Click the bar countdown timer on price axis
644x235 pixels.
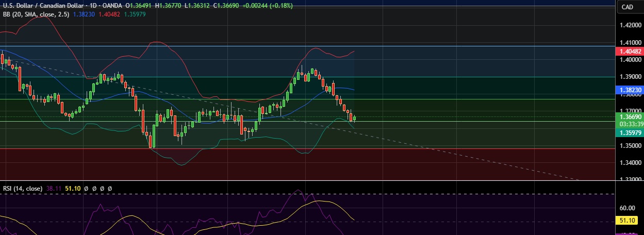[x=630, y=124]
